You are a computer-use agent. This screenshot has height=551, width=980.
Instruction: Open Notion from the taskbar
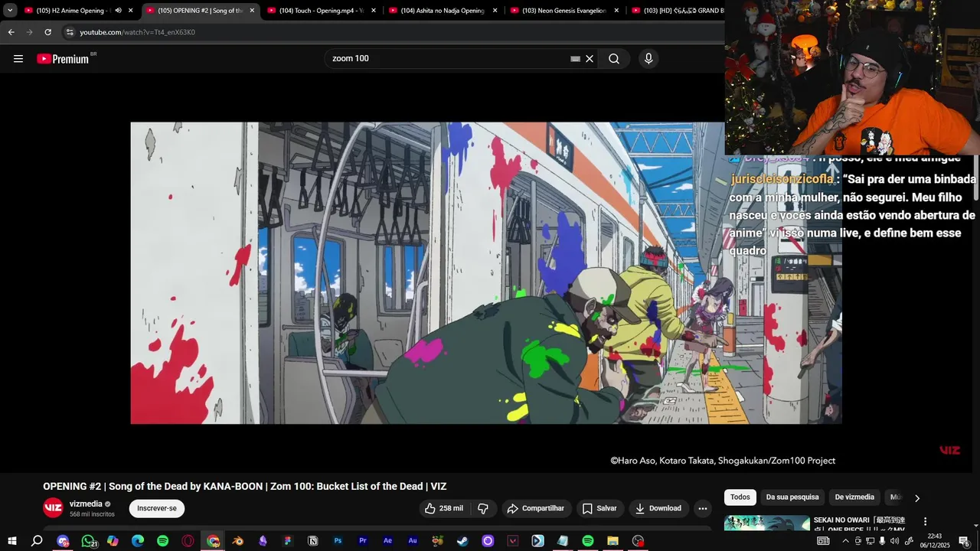pyautogui.click(x=312, y=541)
